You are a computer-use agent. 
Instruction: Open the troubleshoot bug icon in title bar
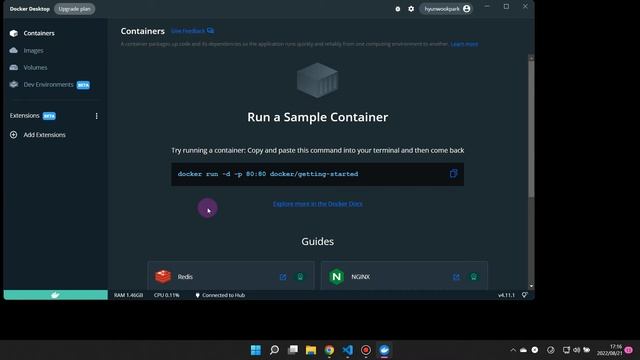(398, 9)
